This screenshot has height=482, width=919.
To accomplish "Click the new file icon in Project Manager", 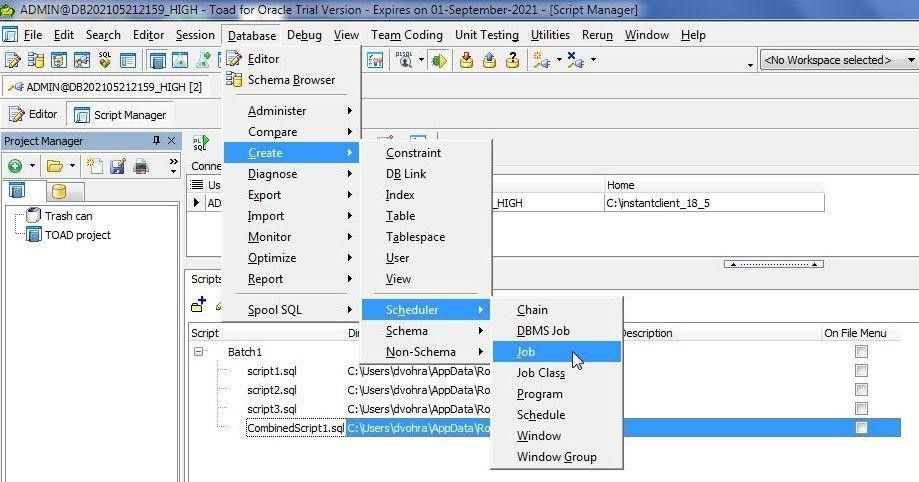I will [94, 167].
